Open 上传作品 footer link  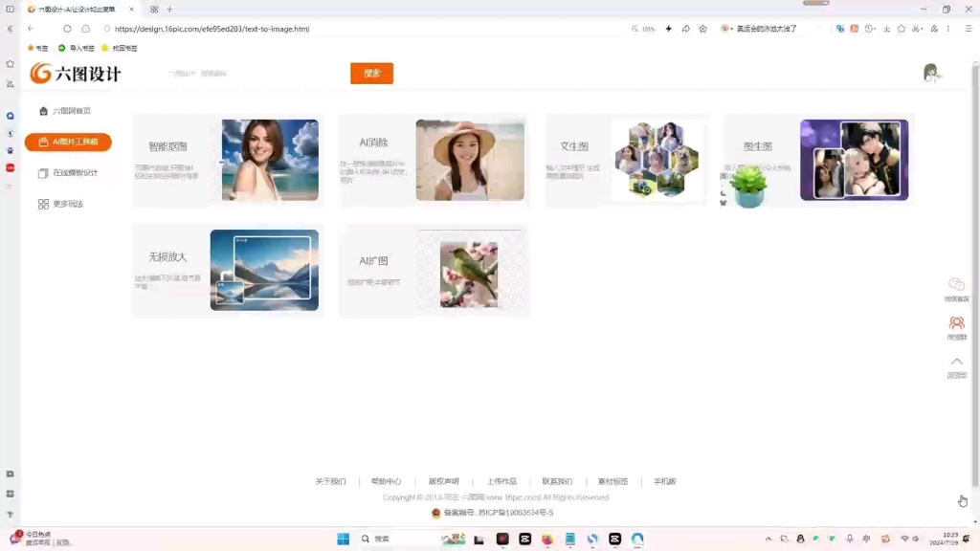[501, 481]
